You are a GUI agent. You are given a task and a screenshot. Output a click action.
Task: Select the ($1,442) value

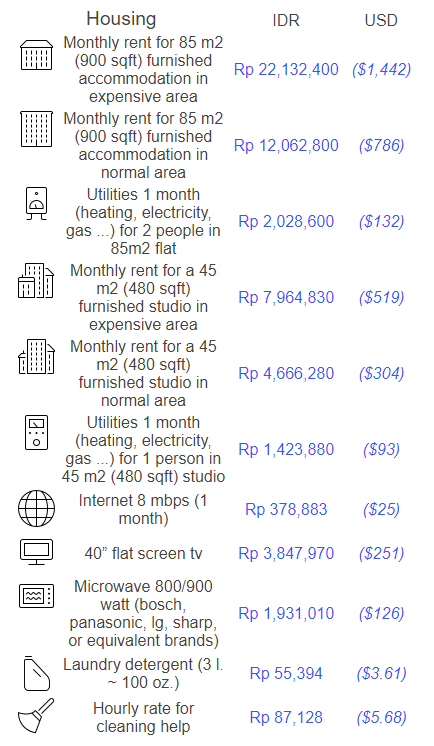pos(381,69)
